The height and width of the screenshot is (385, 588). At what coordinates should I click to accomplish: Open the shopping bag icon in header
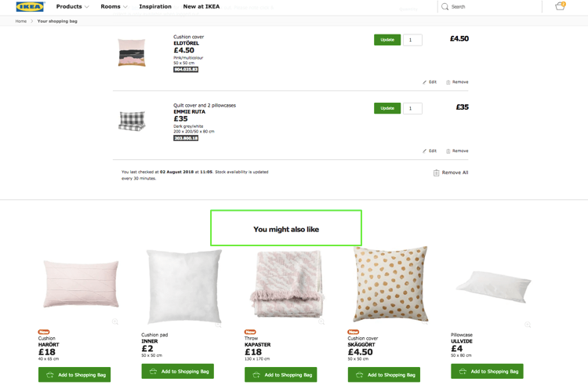pyautogui.click(x=561, y=6)
